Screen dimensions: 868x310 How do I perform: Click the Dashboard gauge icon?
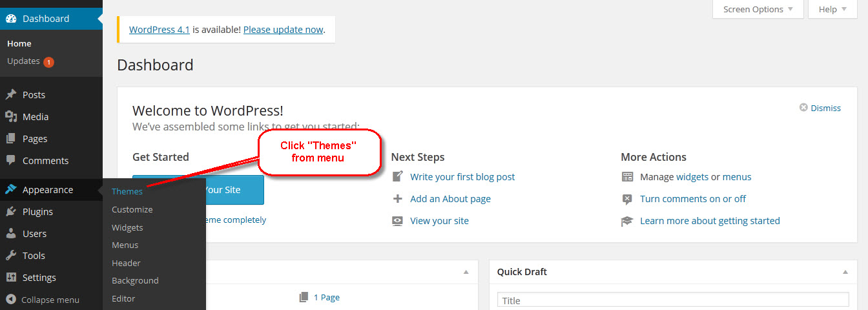tap(11, 19)
